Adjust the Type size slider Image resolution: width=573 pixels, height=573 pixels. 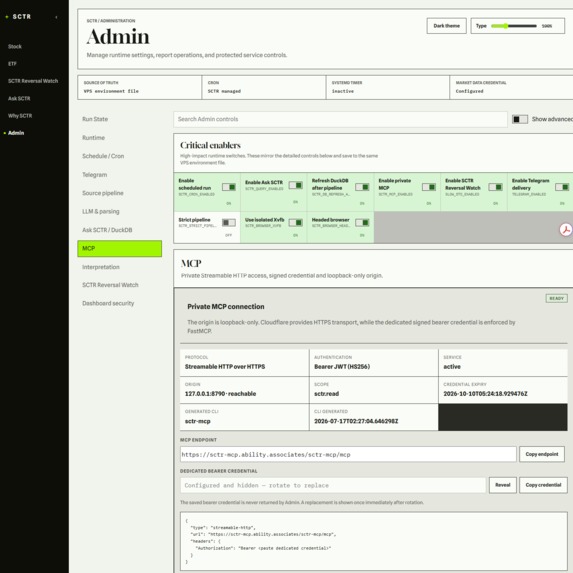coord(513,26)
